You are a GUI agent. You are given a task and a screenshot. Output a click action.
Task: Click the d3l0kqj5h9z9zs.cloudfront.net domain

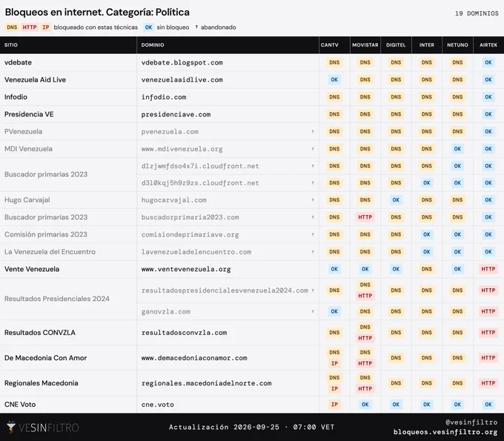[x=200, y=183]
